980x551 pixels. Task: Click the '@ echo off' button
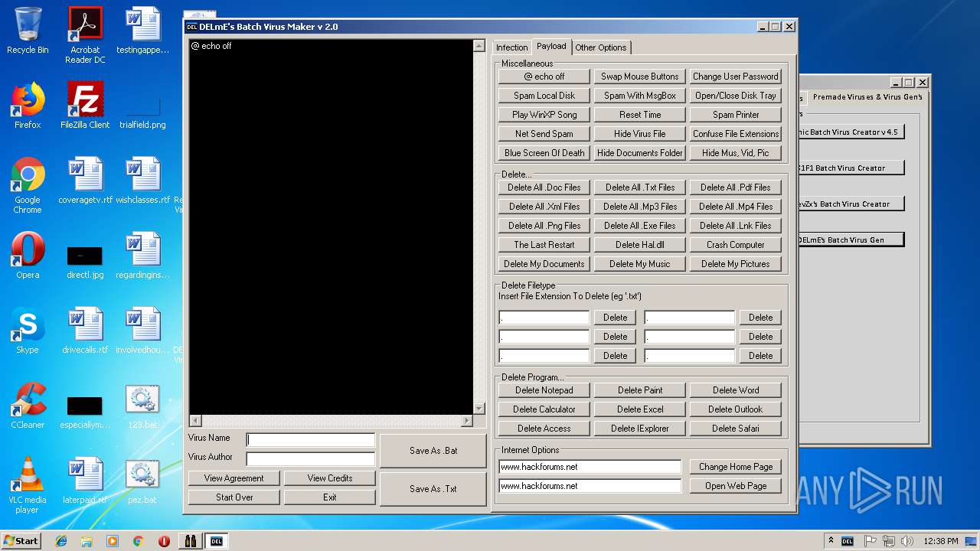[x=544, y=77]
